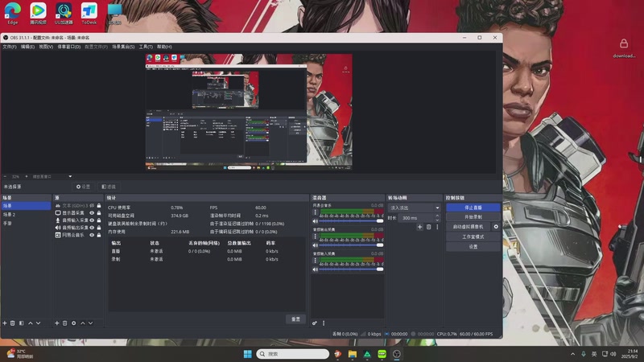Zoom out the preview with minus icon
The height and width of the screenshot is (362, 644).
point(5,176)
